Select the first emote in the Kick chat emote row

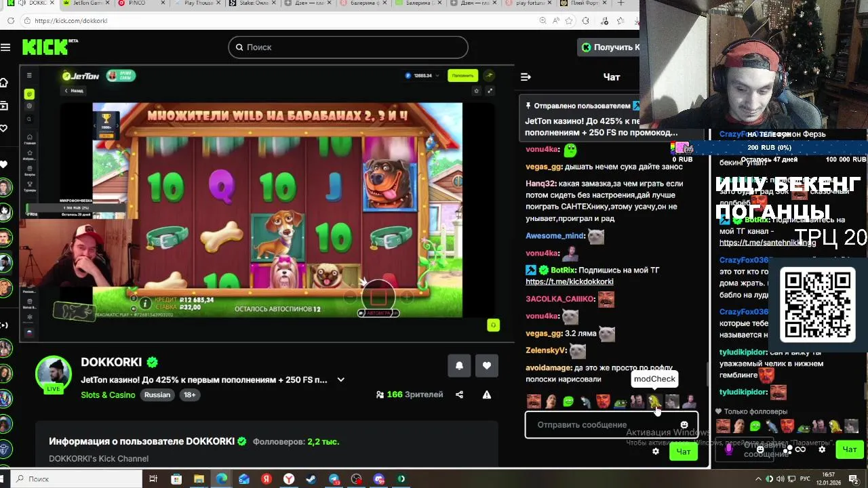(534, 402)
